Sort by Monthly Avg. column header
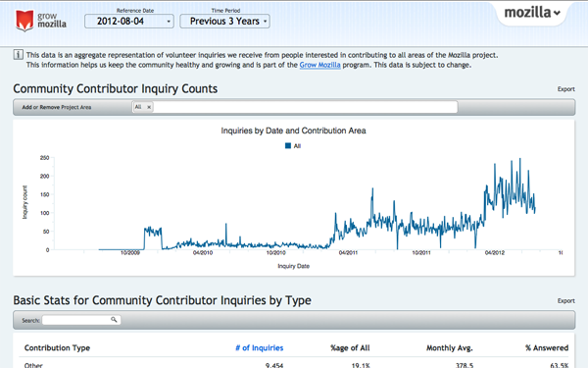Viewport: 588px width, 368px height. [450, 347]
